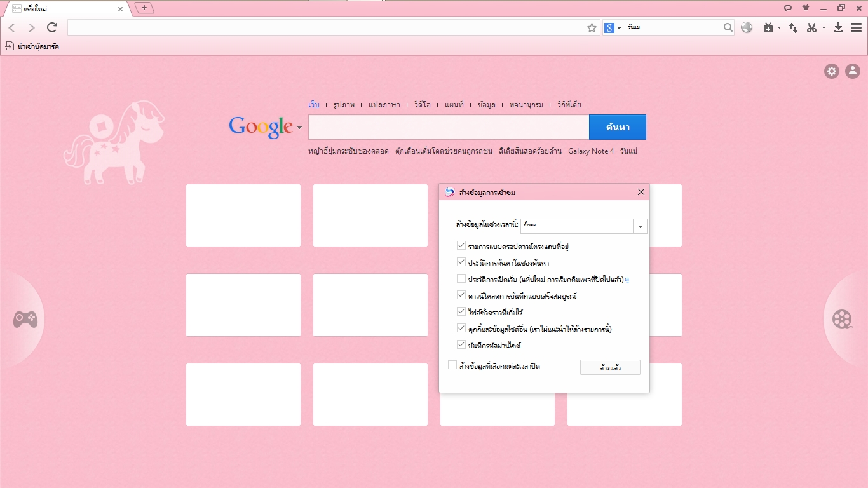This screenshot has height=488, width=868.
Task: Click the speech bubble feedback icon
Action: [788, 8]
